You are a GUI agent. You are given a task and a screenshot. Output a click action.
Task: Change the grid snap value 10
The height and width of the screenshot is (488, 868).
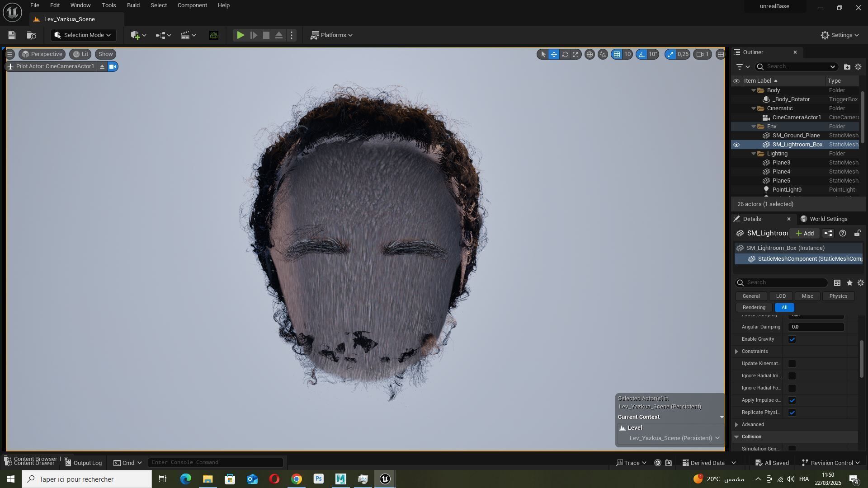pos(627,54)
